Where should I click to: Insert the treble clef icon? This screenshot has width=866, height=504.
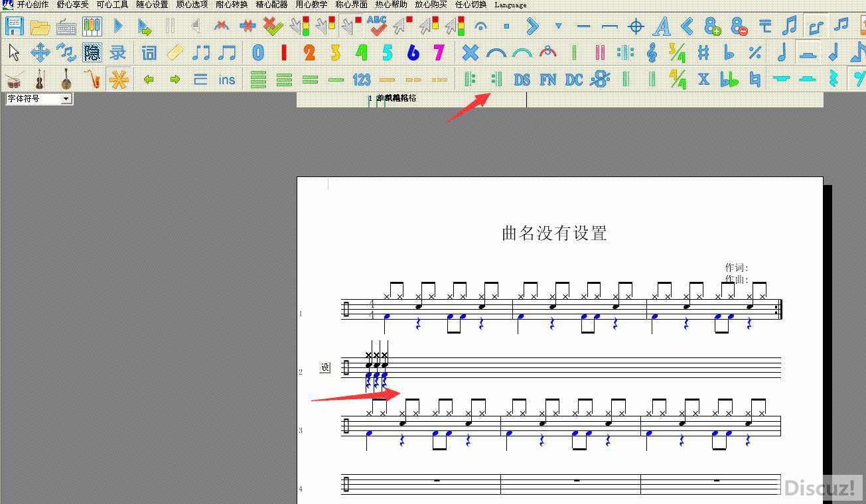pyautogui.click(x=652, y=52)
